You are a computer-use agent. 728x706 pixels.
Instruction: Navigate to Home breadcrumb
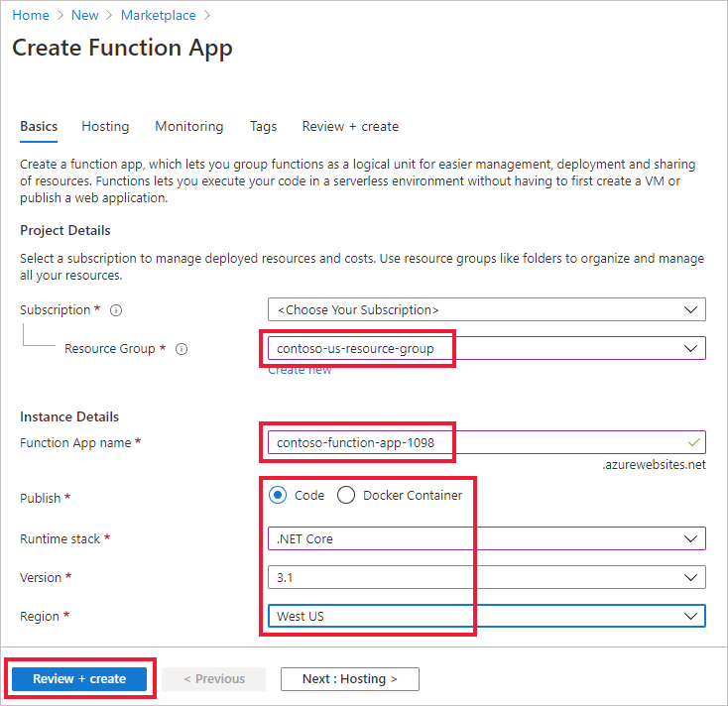click(31, 16)
